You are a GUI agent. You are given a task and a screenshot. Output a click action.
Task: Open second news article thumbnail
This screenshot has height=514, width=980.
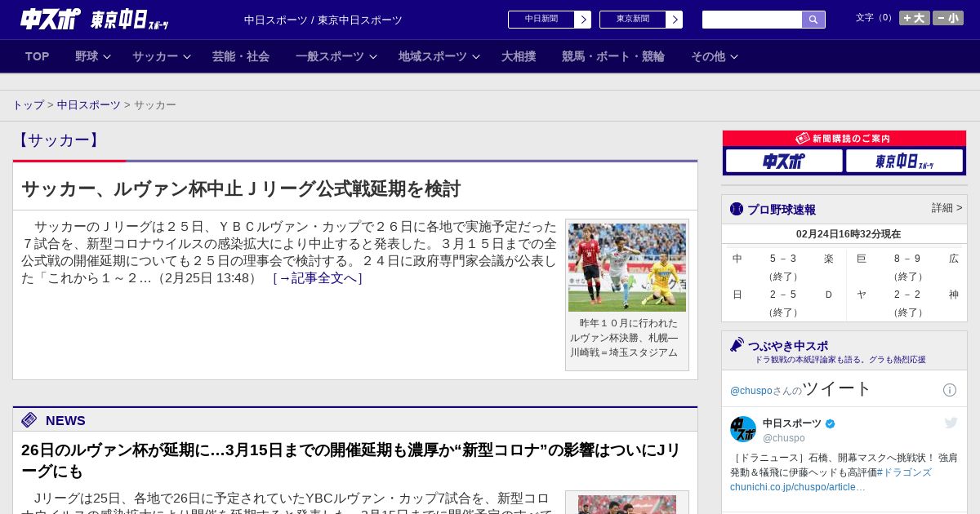click(627, 504)
